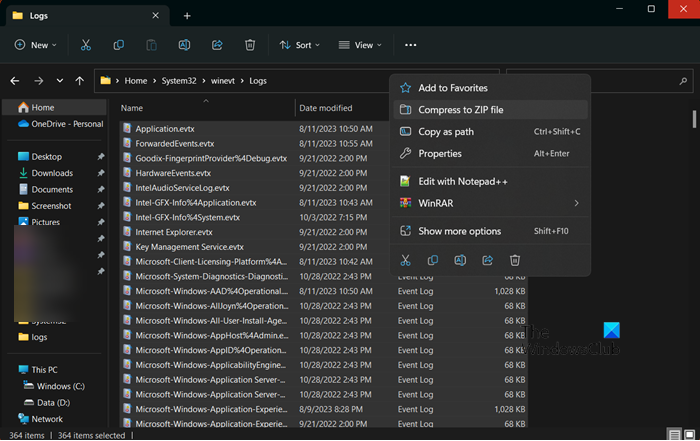The image size is (700, 441).
Task: Sort by the Date modified column header
Action: [x=326, y=108]
